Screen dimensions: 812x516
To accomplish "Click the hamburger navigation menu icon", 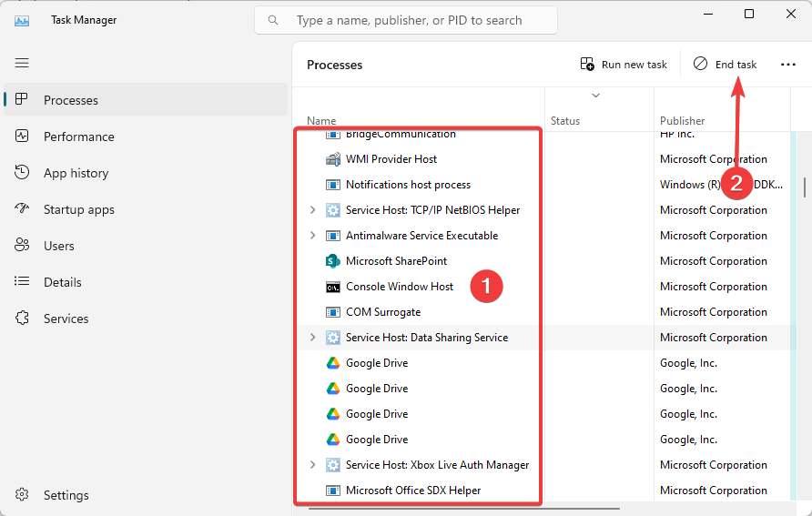I will [22, 63].
